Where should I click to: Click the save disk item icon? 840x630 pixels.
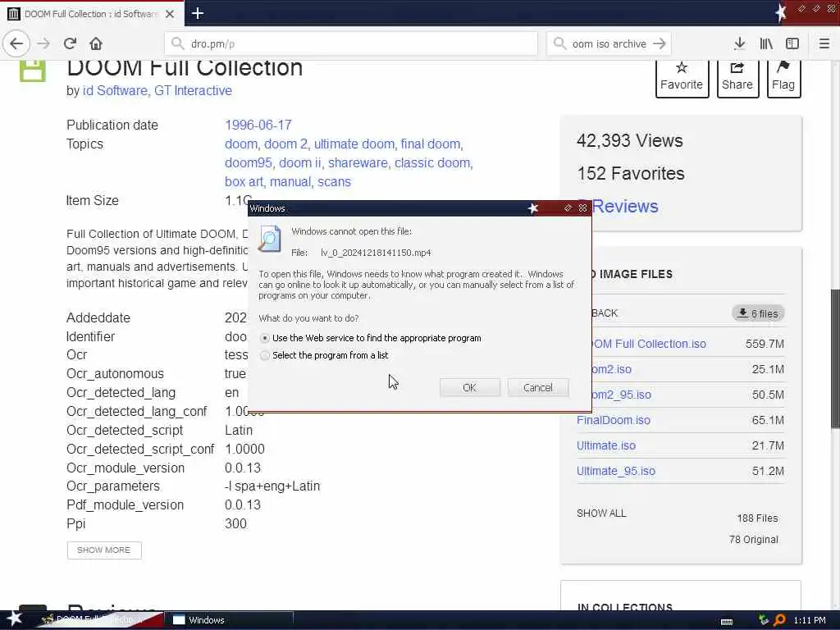[x=32, y=71]
